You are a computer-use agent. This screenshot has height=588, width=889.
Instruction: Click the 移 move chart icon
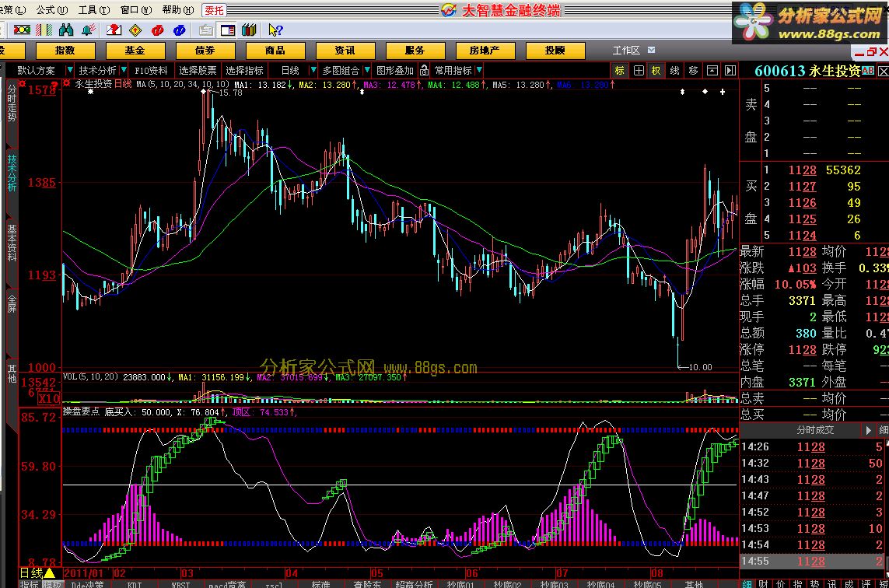pyautogui.click(x=694, y=70)
